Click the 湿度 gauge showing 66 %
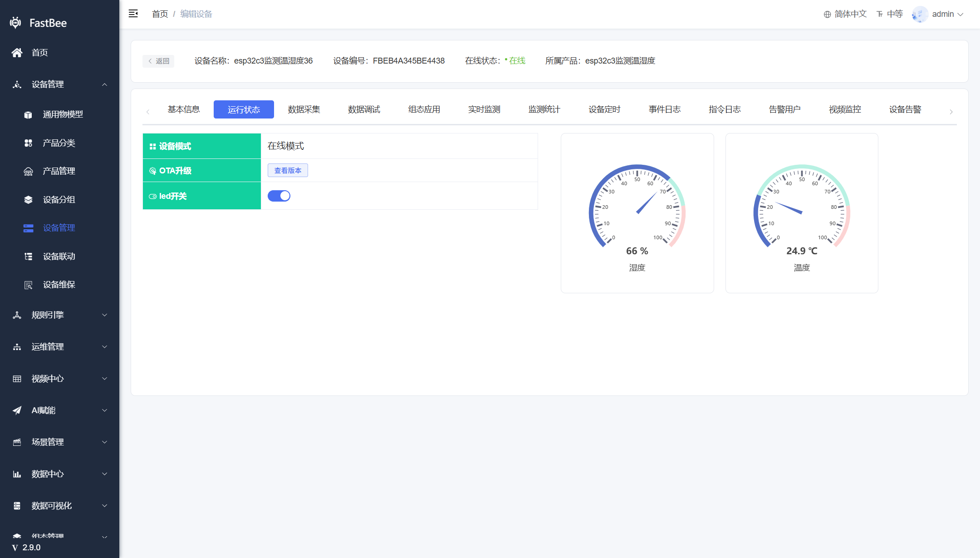980x558 pixels. click(x=637, y=213)
